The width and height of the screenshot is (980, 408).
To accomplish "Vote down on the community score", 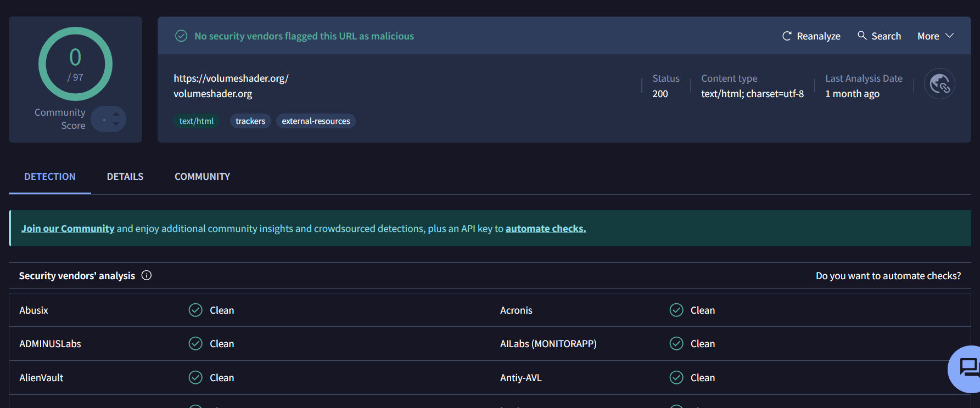I will [116, 124].
